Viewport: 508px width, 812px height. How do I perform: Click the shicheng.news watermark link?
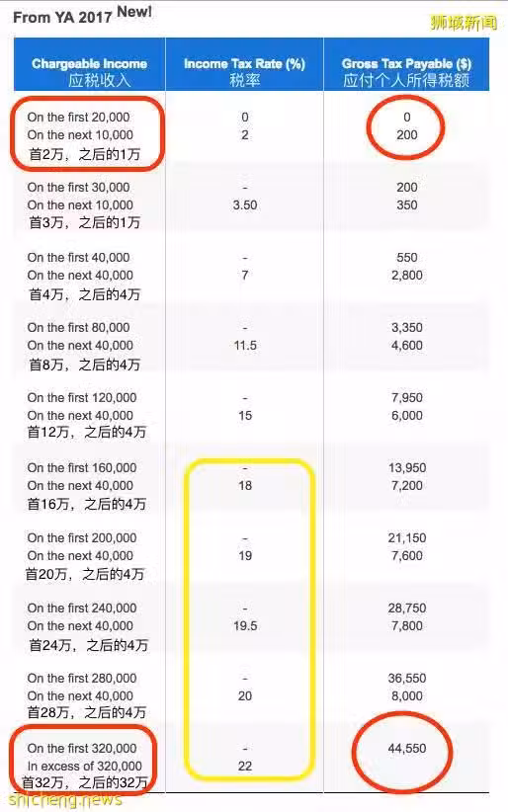pos(65,799)
